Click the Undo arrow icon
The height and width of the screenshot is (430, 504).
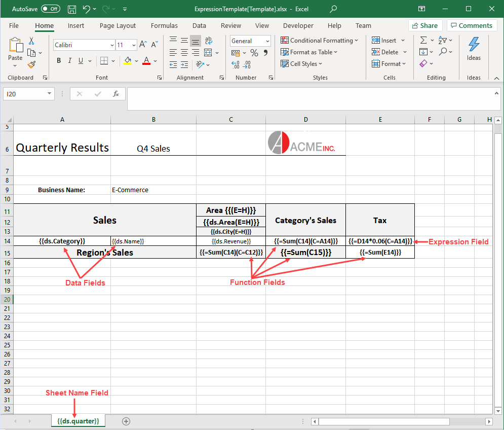(86, 9)
